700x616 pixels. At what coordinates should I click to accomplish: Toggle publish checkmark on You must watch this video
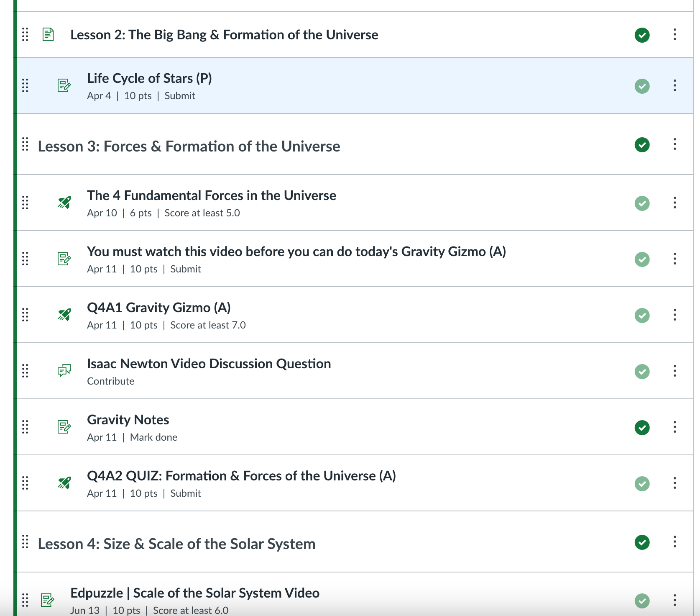click(642, 259)
